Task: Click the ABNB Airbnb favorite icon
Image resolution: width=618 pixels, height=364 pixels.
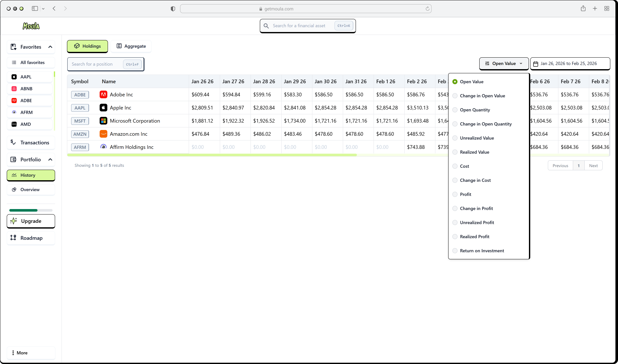Action: tap(14, 89)
